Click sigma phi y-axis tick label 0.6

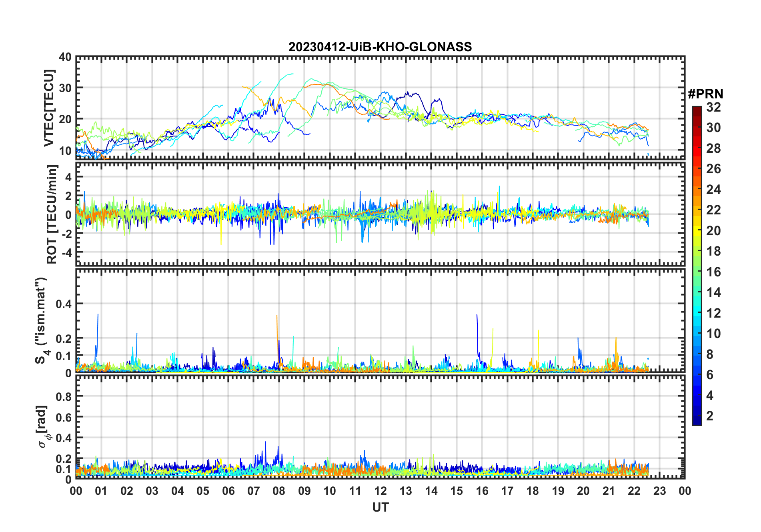[64, 417]
